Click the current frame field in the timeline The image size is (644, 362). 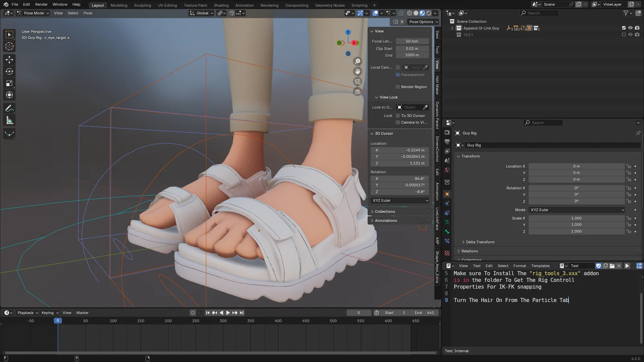359,313
